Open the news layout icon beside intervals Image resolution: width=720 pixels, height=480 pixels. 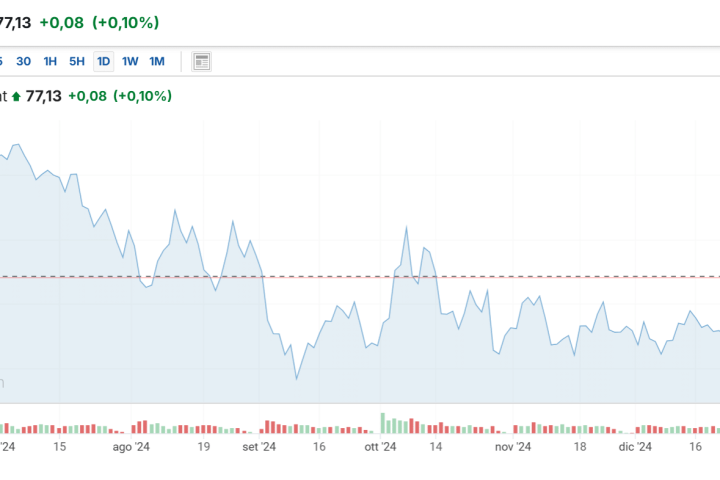[202, 61]
